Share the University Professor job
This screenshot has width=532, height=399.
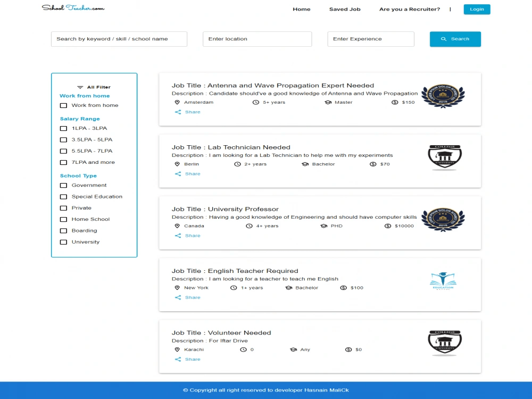188,236
